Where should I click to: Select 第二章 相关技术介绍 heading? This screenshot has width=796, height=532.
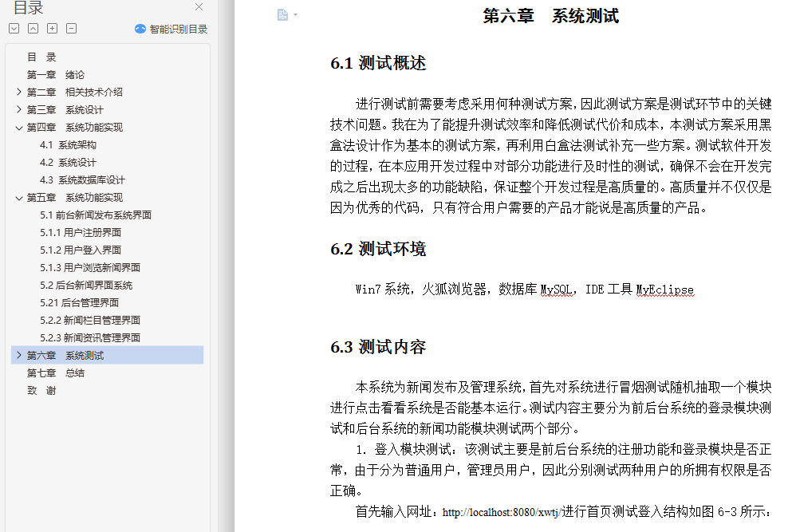75,92
